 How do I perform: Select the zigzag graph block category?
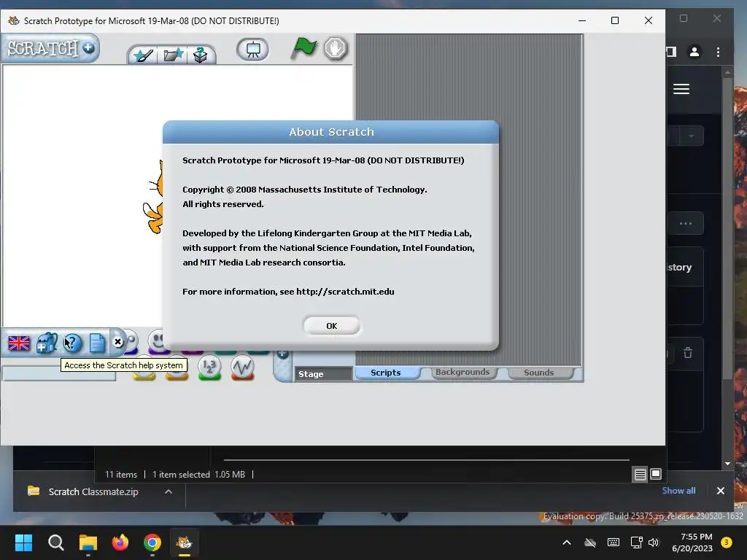242,367
